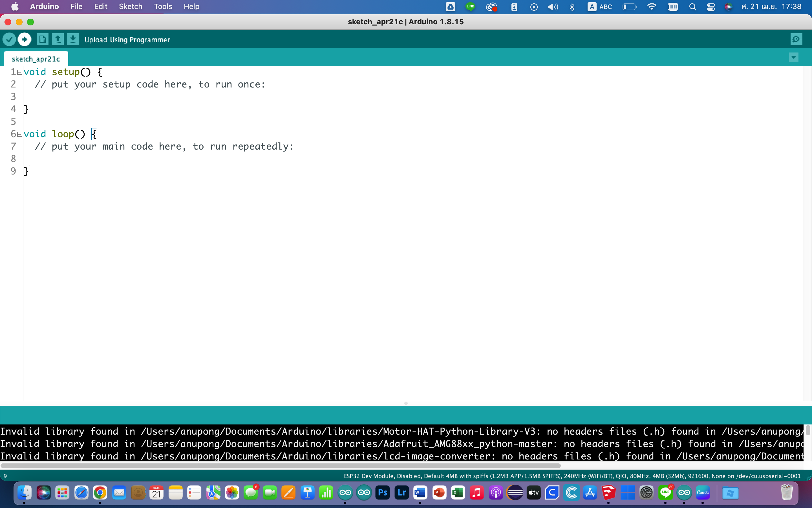Open System Preferences from the Dock

(646, 493)
